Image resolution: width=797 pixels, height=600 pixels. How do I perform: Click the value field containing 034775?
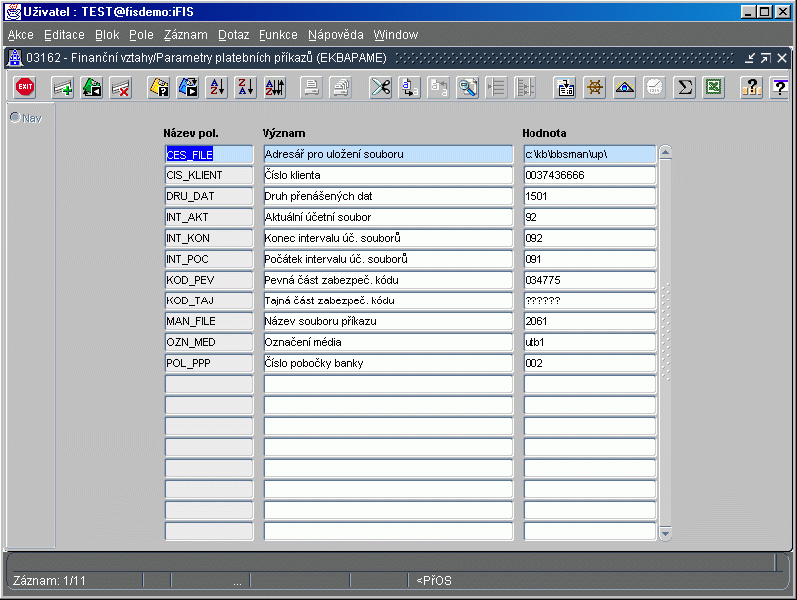pos(590,280)
